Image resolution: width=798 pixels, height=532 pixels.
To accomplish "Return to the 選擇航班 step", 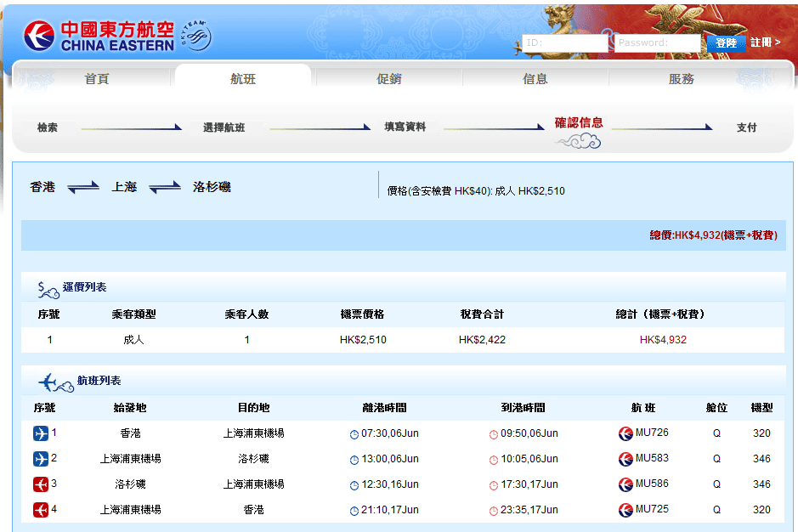I will tap(224, 127).
